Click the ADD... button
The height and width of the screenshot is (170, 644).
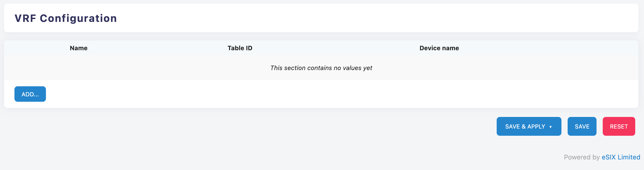30,94
